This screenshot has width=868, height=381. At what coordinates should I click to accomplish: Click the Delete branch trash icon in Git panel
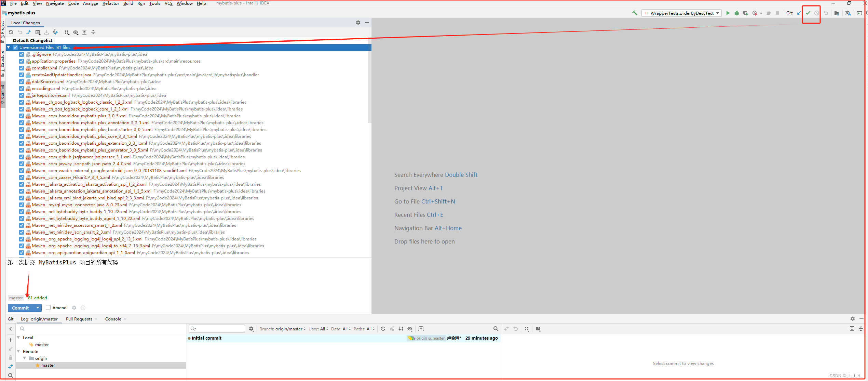tap(11, 358)
